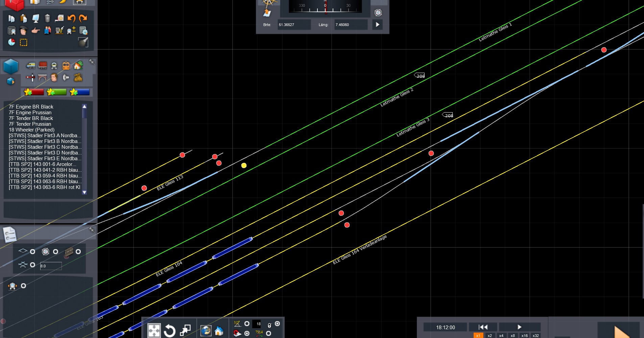The width and height of the screenshot is (644, 338).
Task: Show the man's face character category
Action: point(54,78)
